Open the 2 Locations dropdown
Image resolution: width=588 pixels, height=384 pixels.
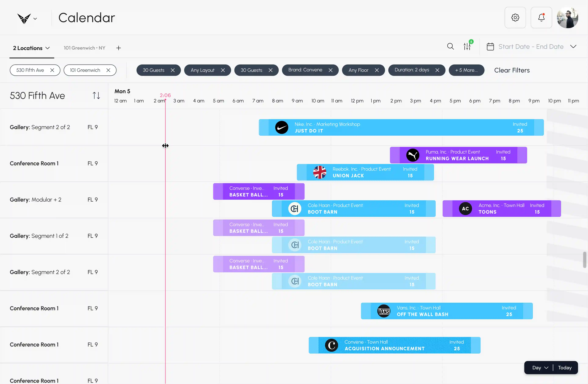click(x=31, y=48)
